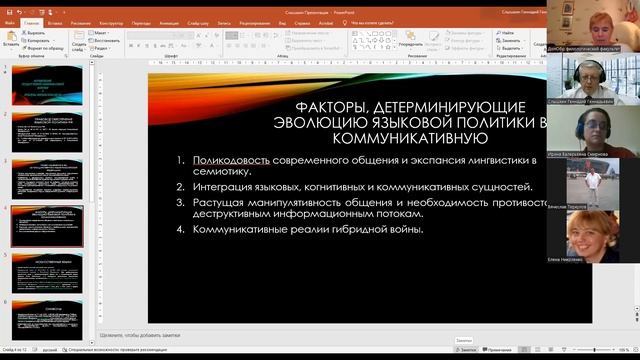
Task: Select slide 2 thumbnail
Action: click(x=47, y=132)
